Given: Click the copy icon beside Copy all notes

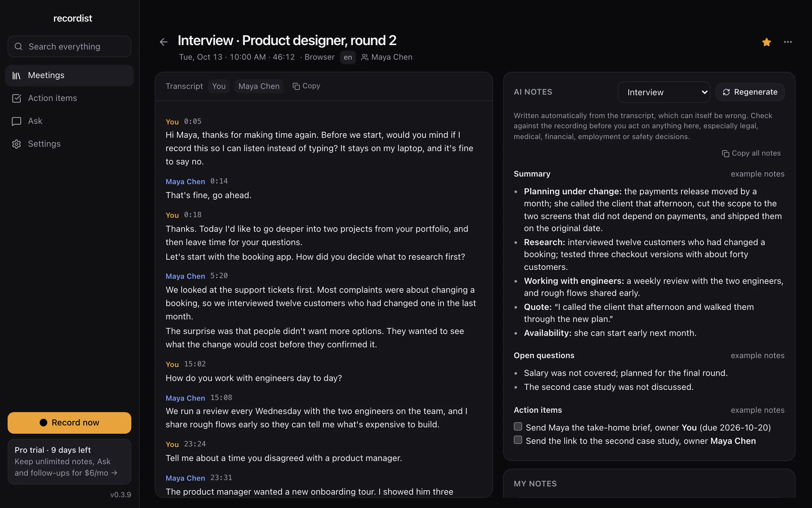Looking at the screenshot, I should click(x=725, y=154).
